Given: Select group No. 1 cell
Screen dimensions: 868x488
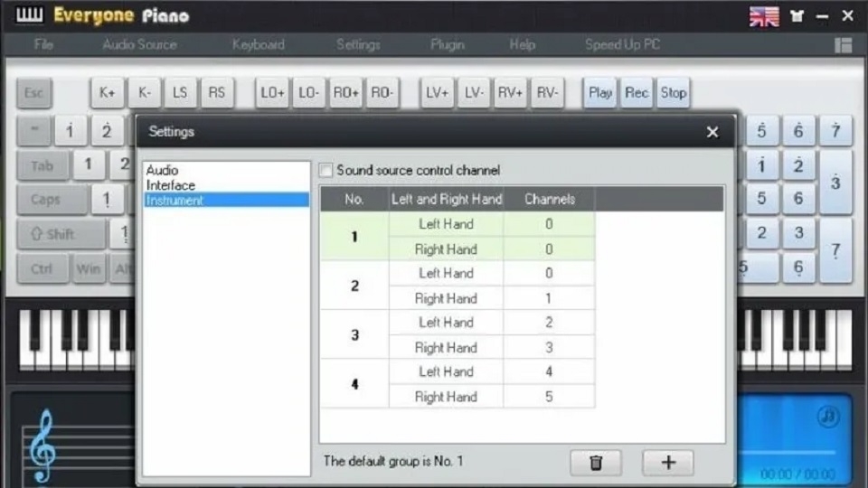Looking at the screenshot, I should point(354,236).
